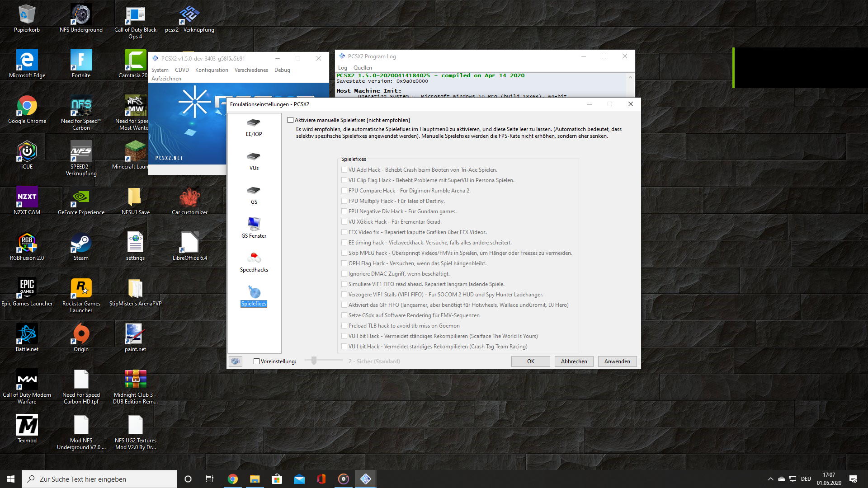This screenshot has height=488, width=868.
Task: Toggle the VU Add Hack checkbox
Action: point(344,170)
